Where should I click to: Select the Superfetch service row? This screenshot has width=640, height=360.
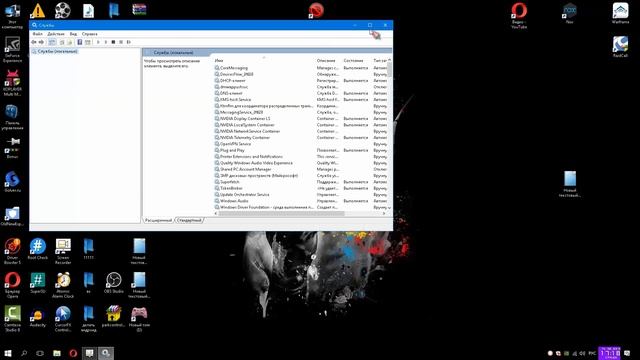[x=301, y=182]
